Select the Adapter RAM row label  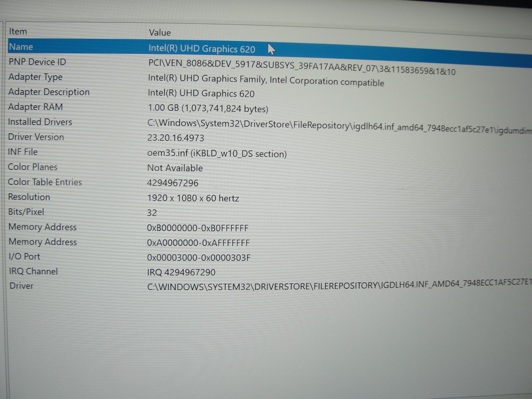click(x=35, y=107)
